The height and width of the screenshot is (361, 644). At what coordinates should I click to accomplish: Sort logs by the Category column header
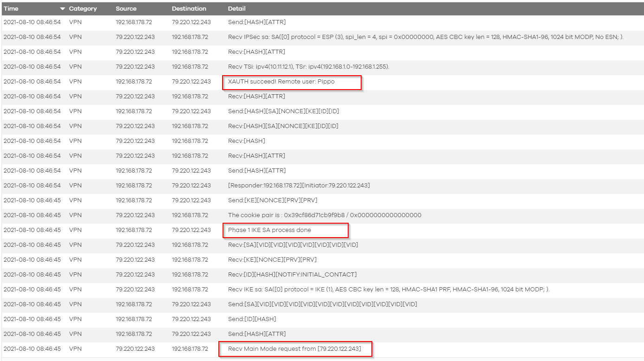(83, 8)
